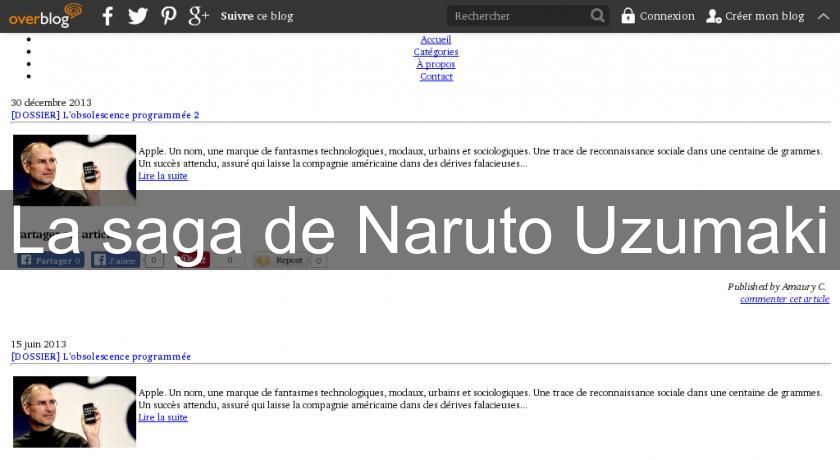Share the blog on Pinterest icon
This screenshot has width=840, height=460.
tap(169, 16)
